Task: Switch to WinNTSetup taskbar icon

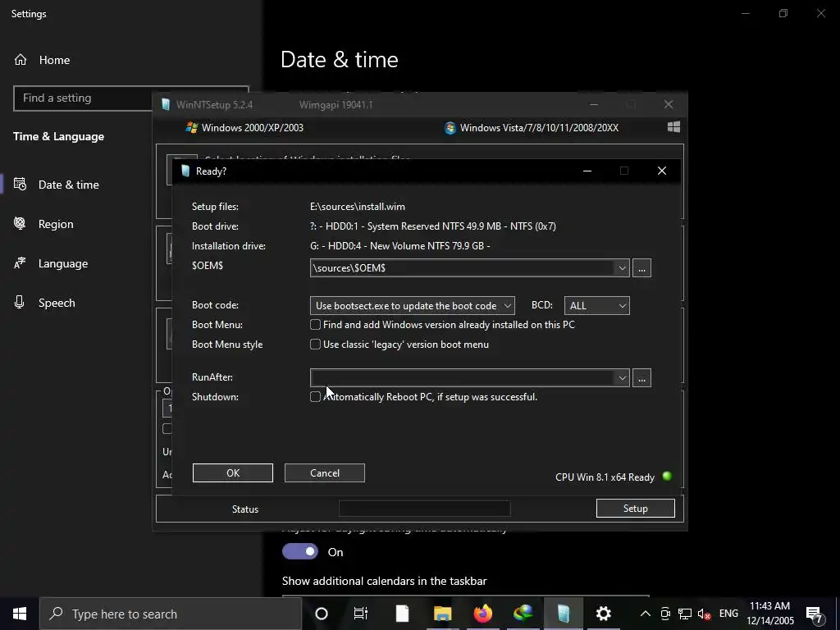Action: (x=563, y=614)
